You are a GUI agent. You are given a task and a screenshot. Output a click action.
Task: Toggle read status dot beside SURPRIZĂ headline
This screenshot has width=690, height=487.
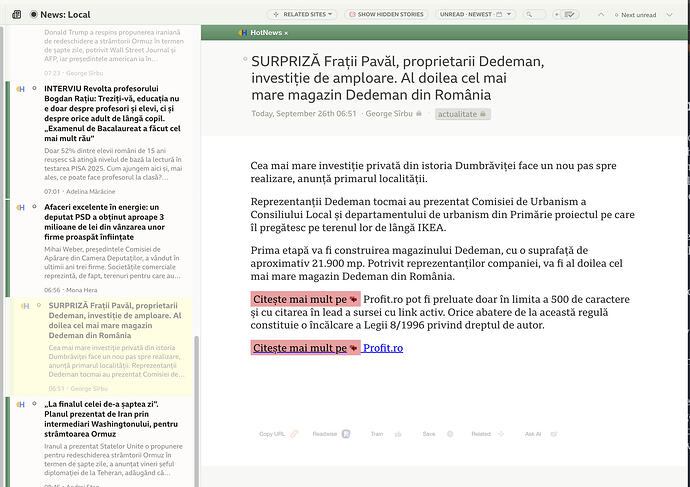click(245, 59)
